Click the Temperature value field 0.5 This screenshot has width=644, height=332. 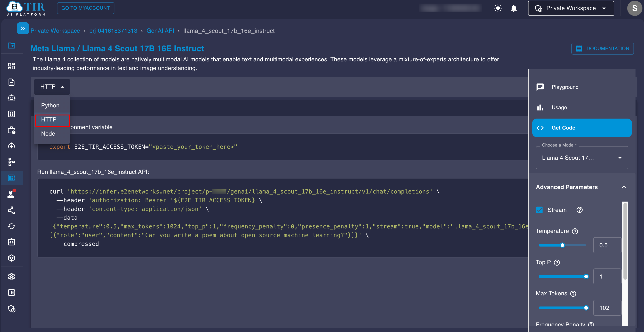point(607,245)
